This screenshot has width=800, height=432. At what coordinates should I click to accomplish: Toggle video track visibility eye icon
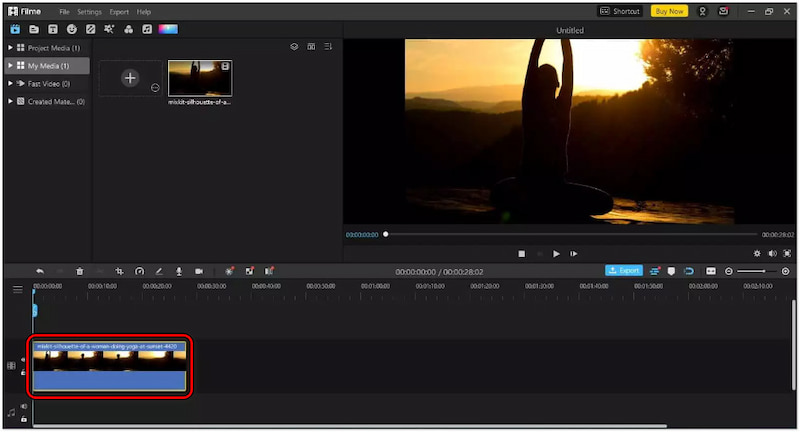point(23,360)
